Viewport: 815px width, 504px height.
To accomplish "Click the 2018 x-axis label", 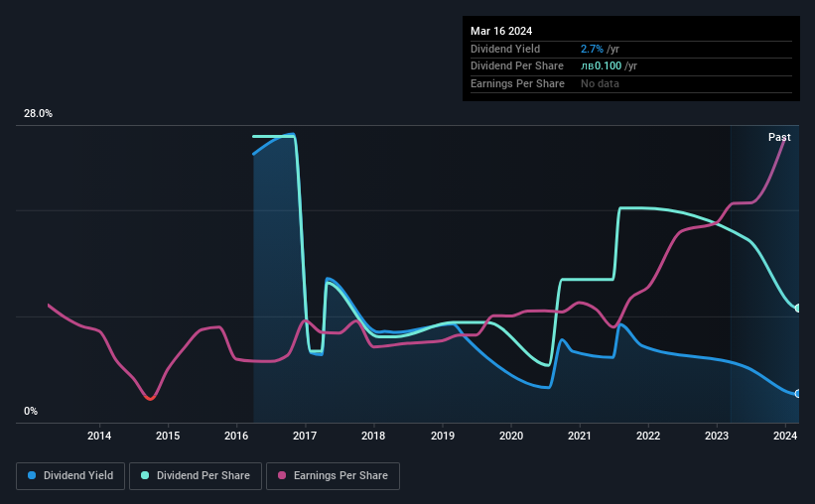I will (373, 436).
